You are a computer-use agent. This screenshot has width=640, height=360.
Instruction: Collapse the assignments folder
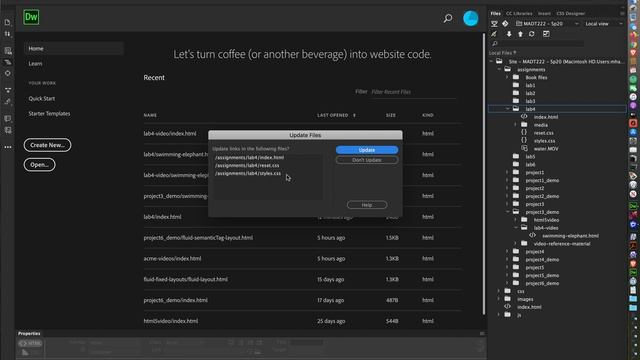pos(500,69)
